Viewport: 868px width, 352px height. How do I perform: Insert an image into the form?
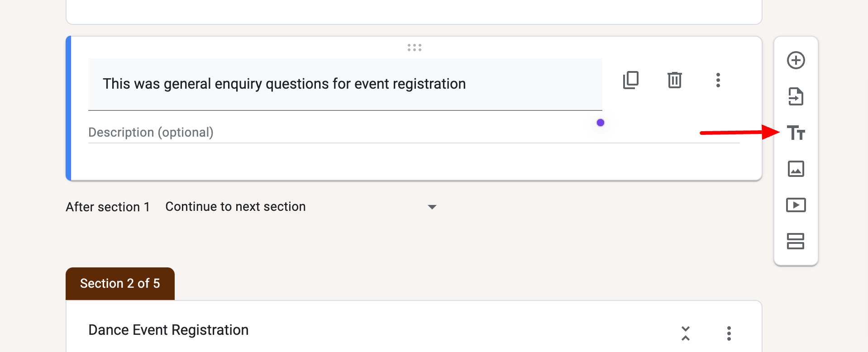[x=796, y=169]
